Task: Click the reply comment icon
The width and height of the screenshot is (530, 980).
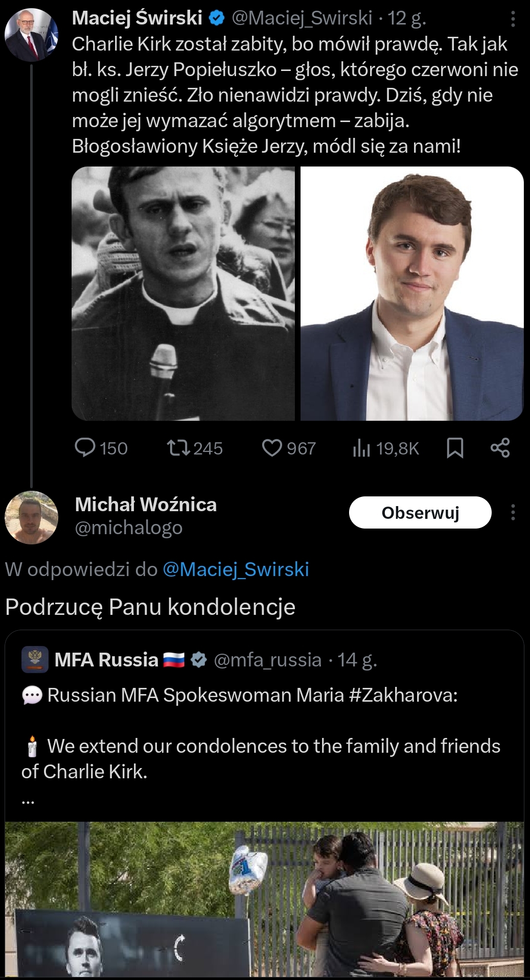Action: point(85,448)
